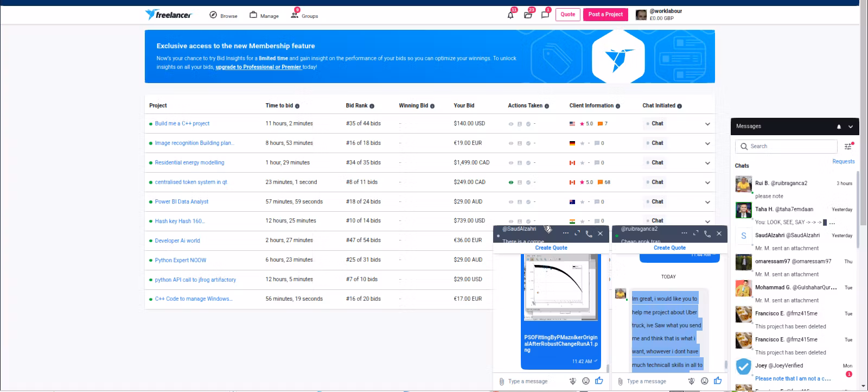This screenshot has height=392, width=868.
Task: Click the info icon beside Client Information
Action: [x=618, y=106]
